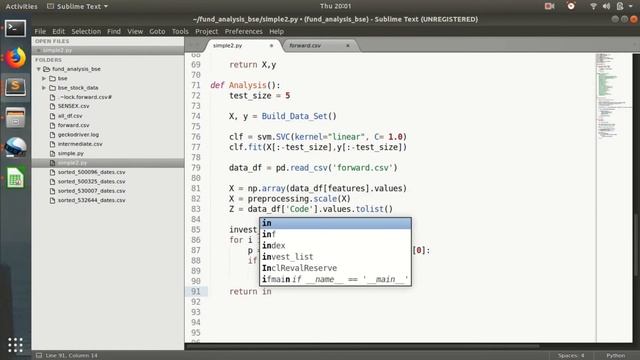Choose 'in' autocomplete suggestion

point(335,223)
